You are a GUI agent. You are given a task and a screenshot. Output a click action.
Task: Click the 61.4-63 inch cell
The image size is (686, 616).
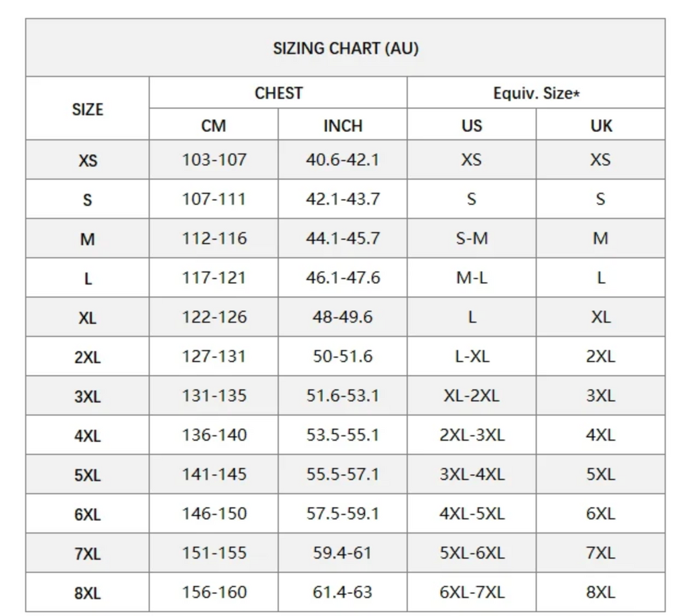point(342,593)
